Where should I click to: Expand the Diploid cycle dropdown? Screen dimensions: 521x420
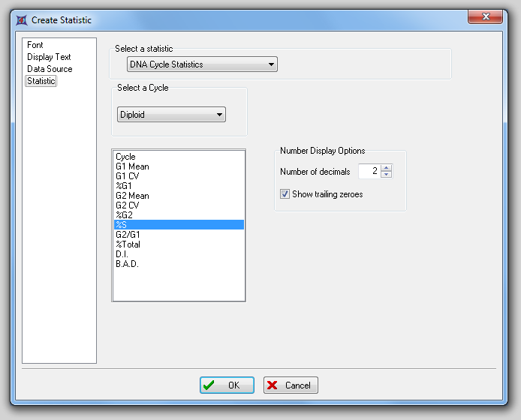click(x=172, y=115)
